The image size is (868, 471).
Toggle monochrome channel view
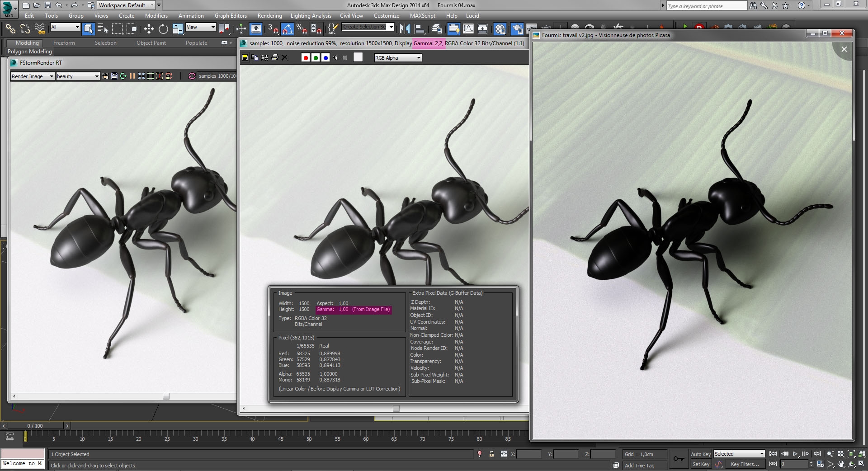335,57
